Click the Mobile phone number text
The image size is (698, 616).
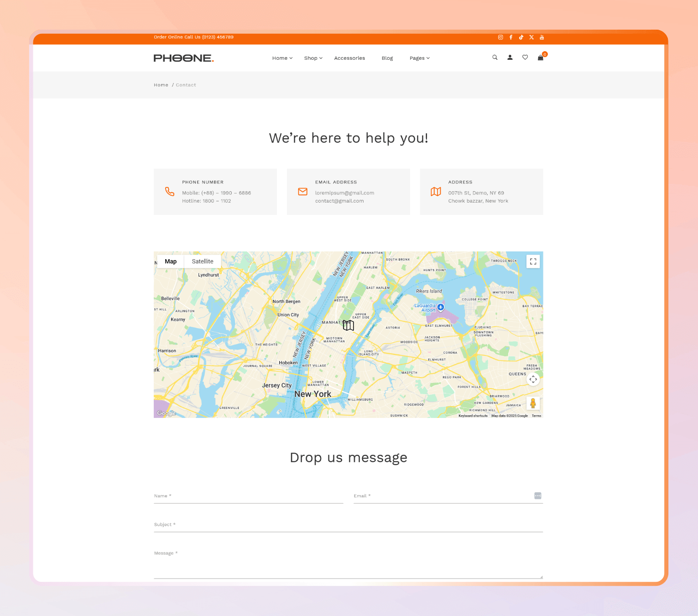tap(217, 193)
